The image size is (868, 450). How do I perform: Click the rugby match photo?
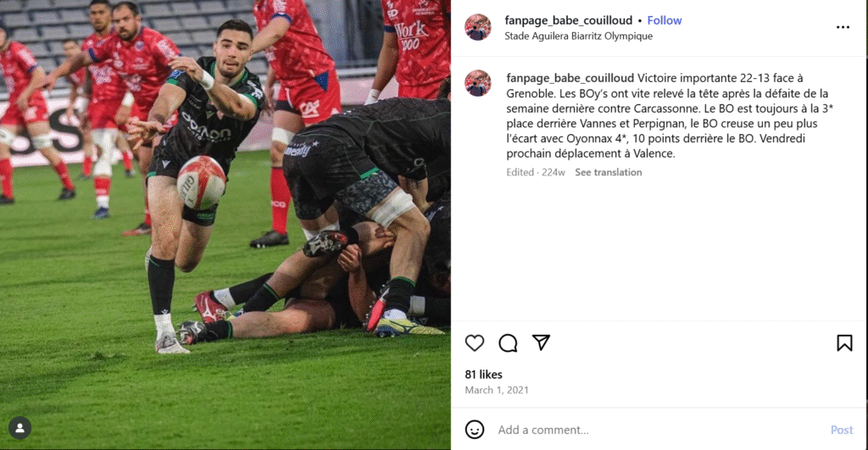225,225
